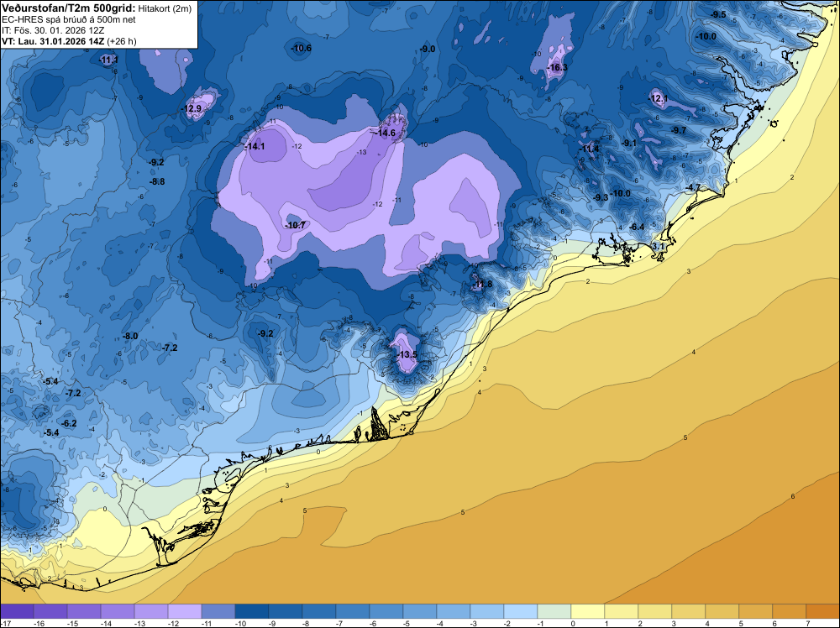The image size is (840, 628).
Task: Click the temperature value "-14.1"
Action: tap(255, 146)
